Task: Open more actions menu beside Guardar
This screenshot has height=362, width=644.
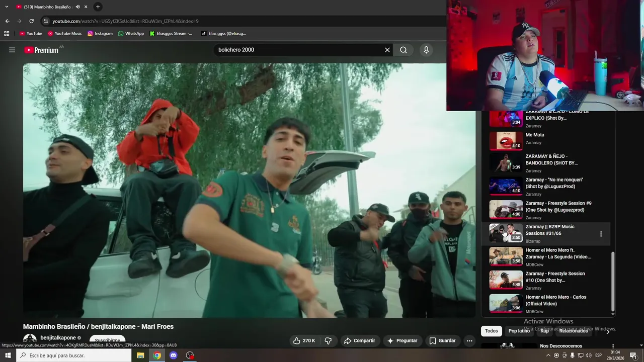Action: (x=469, y=340)
